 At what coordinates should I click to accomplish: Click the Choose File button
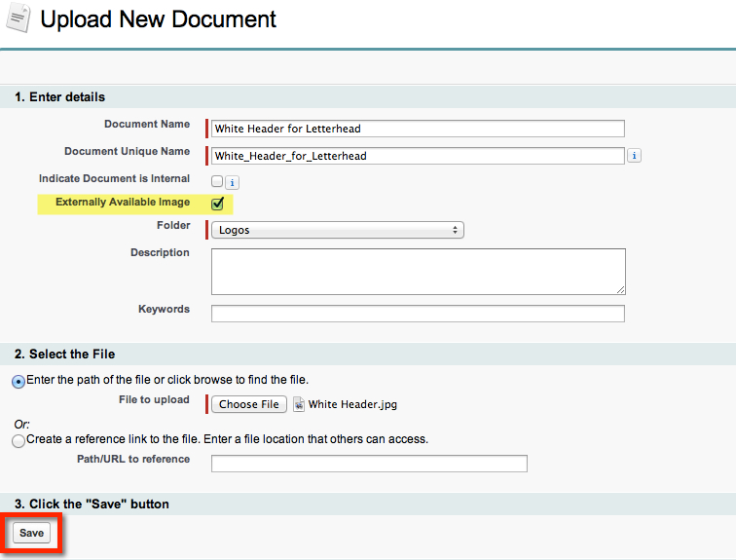[x=249, y=404]
